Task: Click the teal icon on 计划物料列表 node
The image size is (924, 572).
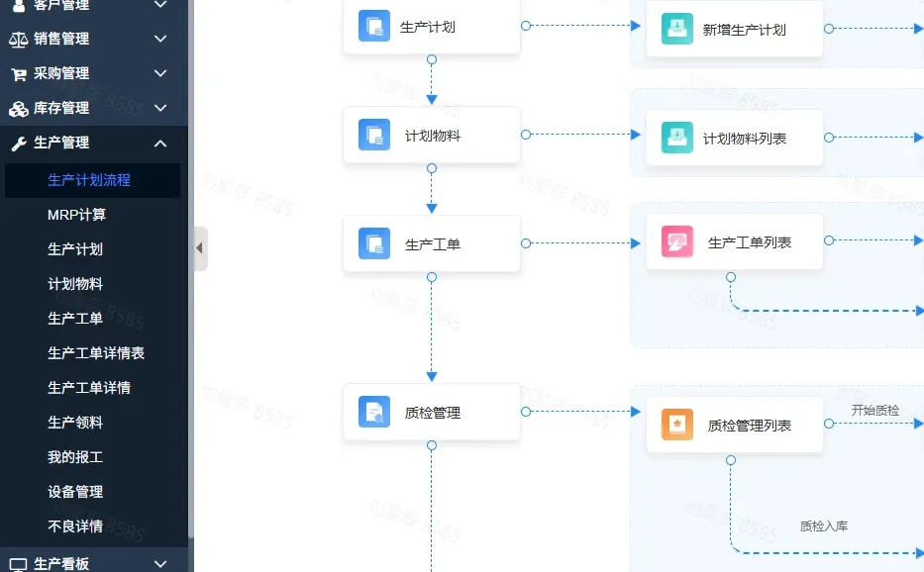Action: coord(675,138)
